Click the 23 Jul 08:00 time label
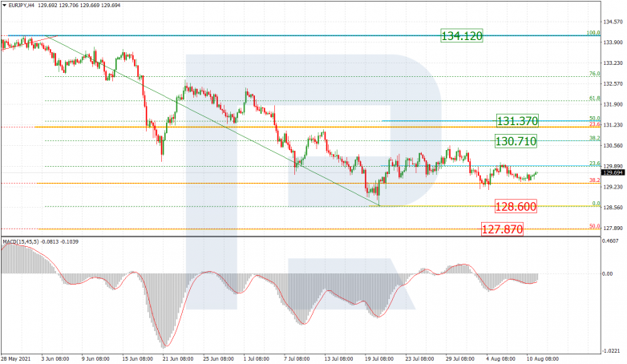 pyautogui.click(x=419, y=359)
